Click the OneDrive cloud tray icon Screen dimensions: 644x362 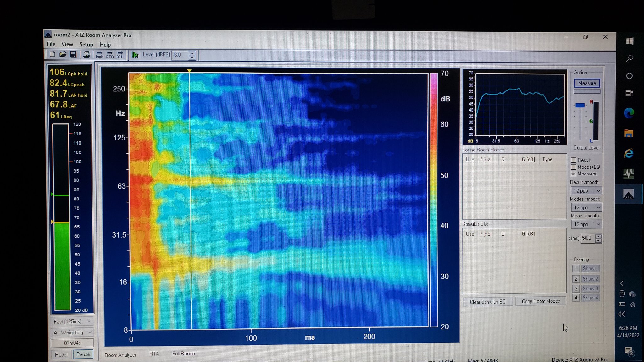pos(632,294)
